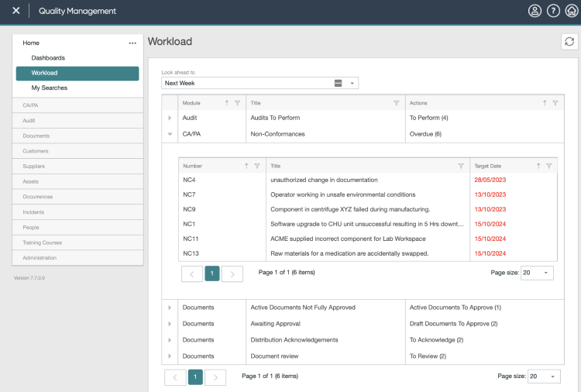Filter the Target Date column
This screenshot has height=392, width=581.
549,166
